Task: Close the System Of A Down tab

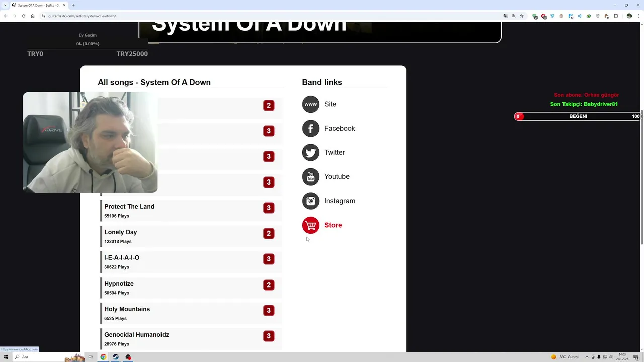Action: (x=64, y=5)
